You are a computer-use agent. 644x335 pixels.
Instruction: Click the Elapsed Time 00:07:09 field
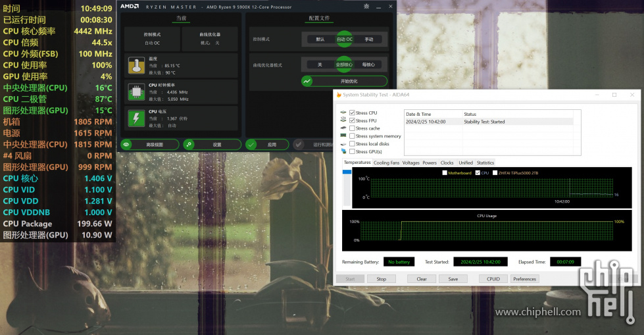pyautogui.click(x=565, y=262)
